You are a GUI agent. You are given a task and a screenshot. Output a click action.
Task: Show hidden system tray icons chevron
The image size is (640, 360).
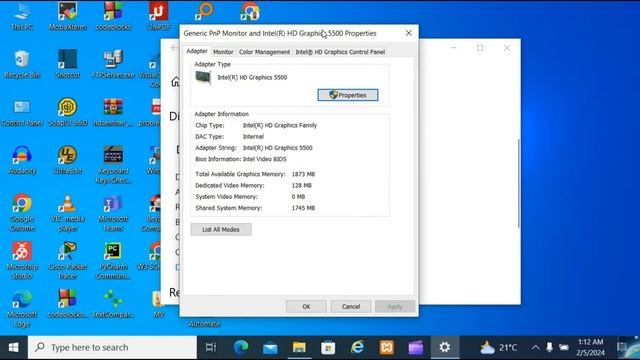(x=535, y=347)
